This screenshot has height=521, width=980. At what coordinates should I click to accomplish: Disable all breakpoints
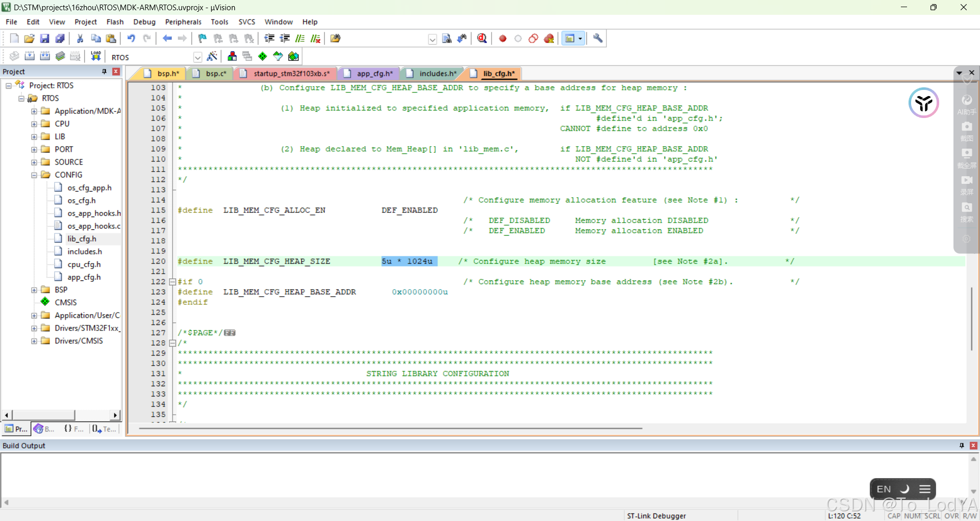533,38
